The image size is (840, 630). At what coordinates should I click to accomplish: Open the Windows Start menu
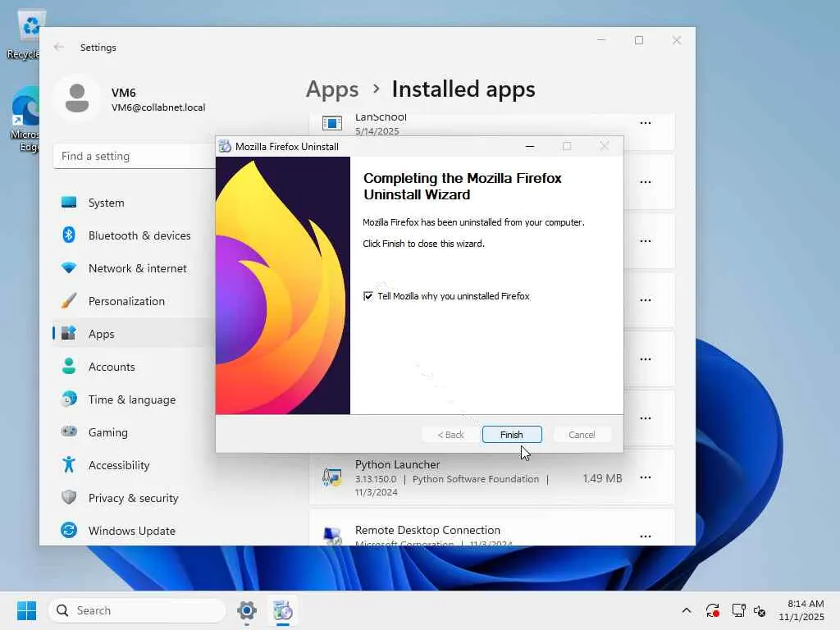[26, 610]
